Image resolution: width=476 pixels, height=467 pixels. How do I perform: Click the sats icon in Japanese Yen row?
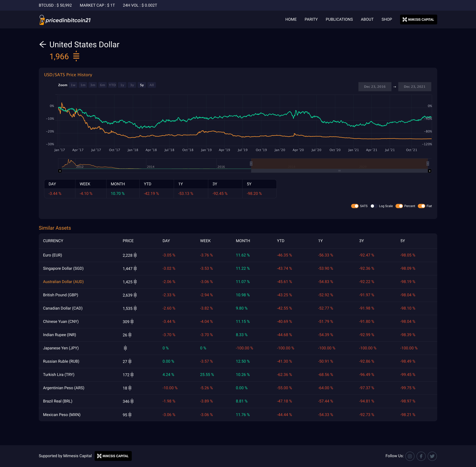(x=125, y=348)
